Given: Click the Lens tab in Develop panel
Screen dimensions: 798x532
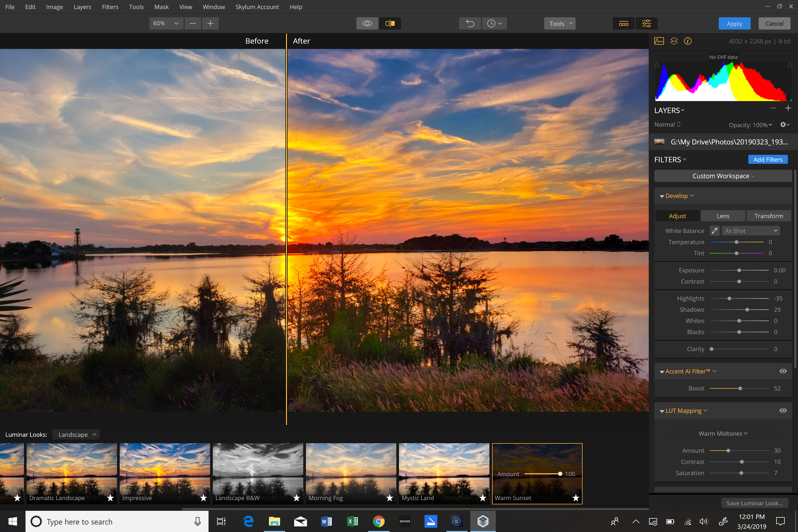Looking at the screenshot, I should [x=723, y=215].
